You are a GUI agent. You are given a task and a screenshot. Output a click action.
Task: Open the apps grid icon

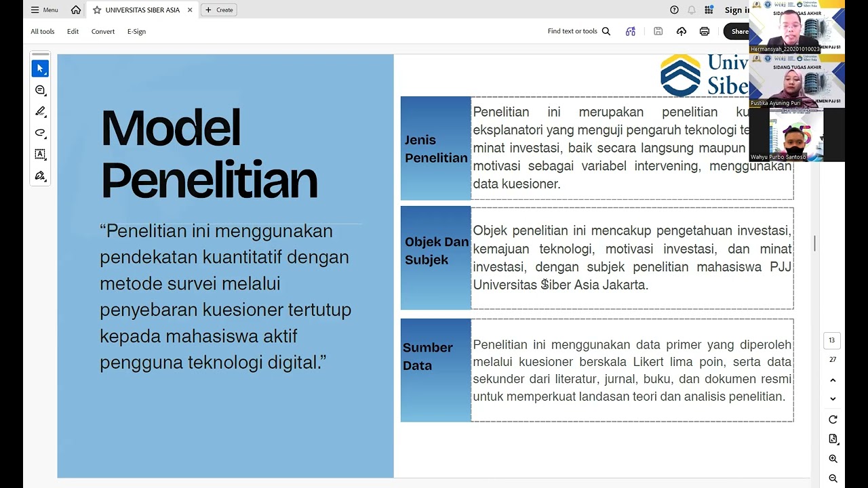click(x=709, y=10)
